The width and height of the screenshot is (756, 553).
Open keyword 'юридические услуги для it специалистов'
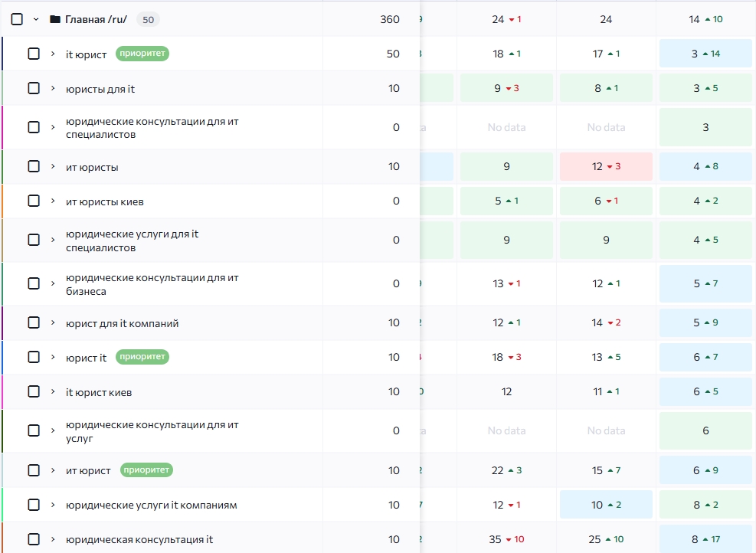(x=132, y=241)
